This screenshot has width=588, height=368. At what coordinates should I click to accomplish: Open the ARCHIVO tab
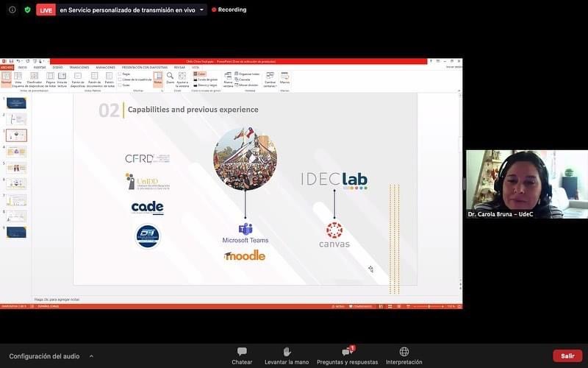7,68
